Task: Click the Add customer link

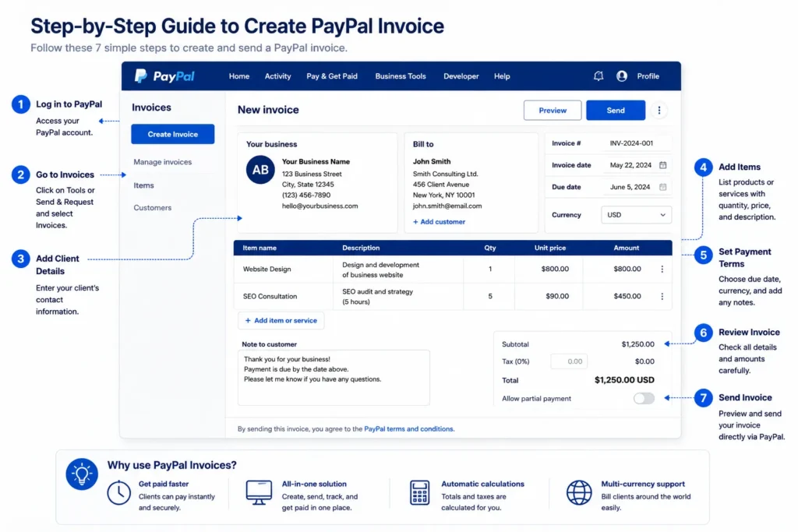Action: point(439,222)
